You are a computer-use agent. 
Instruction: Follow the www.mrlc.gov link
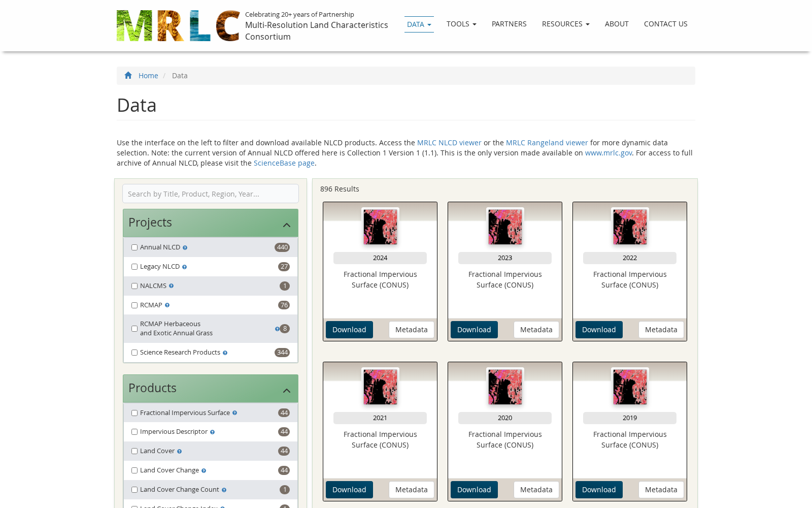[x=608, y=153]
